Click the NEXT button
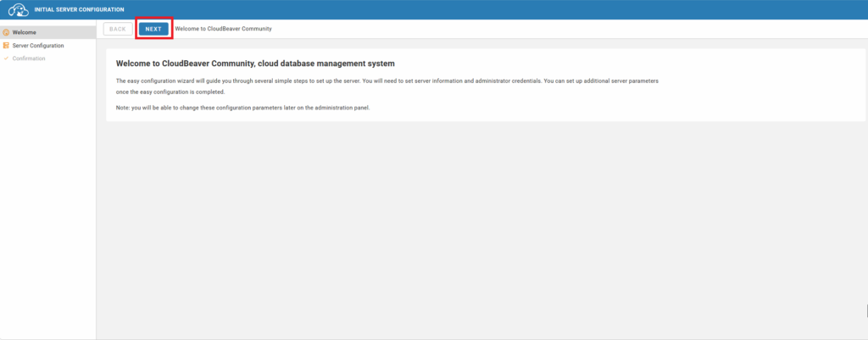 (153, 29)
